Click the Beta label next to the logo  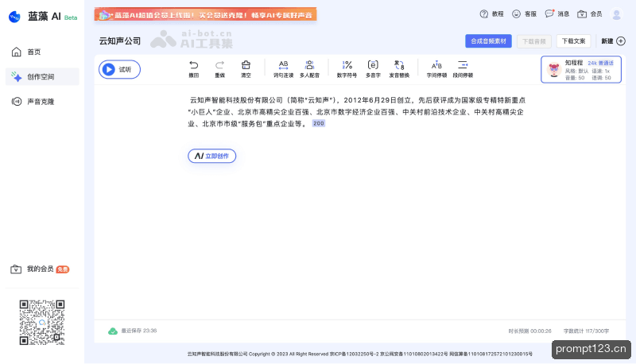click(x=71, y=17)
